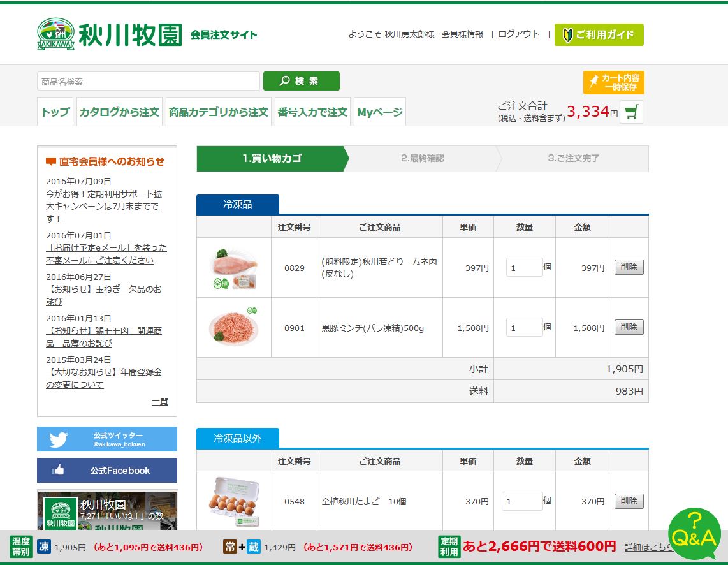This screenshot has height=565, width=728.
Task: Open the カタログから注文 tab
Action: [119, 112]
